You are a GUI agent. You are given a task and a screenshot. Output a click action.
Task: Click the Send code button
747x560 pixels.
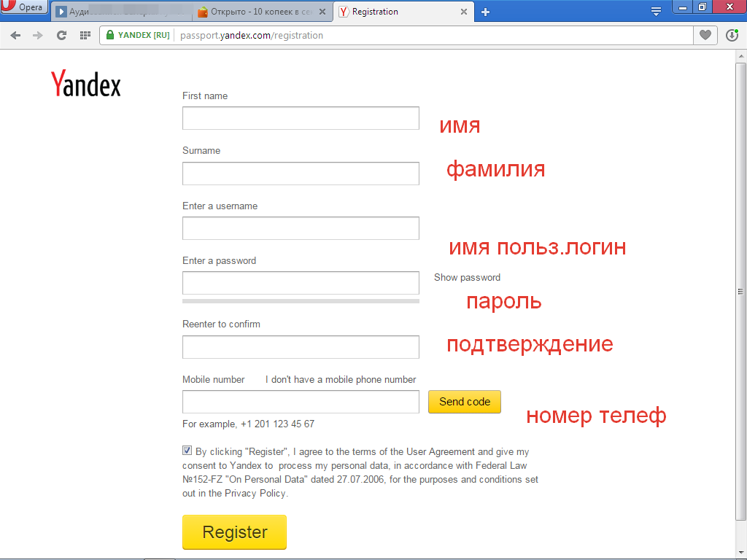(465, 402)
